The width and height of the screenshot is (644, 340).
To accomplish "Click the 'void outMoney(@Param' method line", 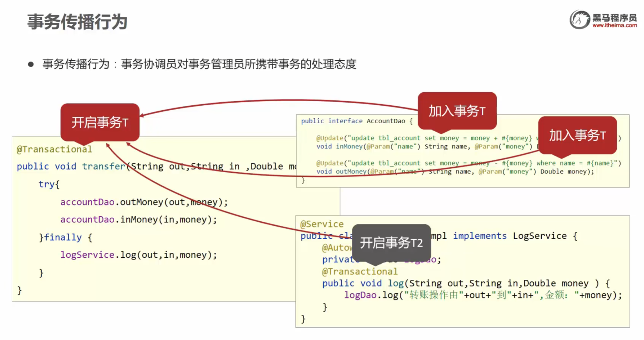I will point(455,172).
